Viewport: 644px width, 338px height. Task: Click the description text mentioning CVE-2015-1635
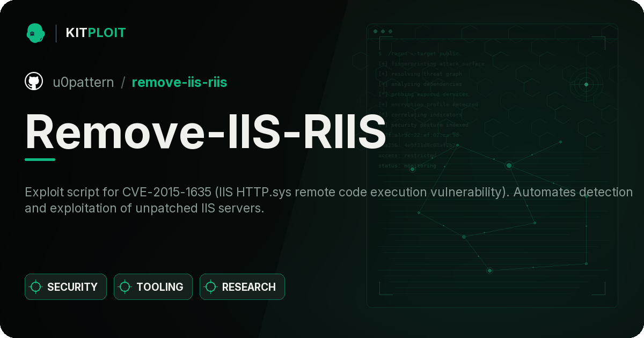coord(329,200)
